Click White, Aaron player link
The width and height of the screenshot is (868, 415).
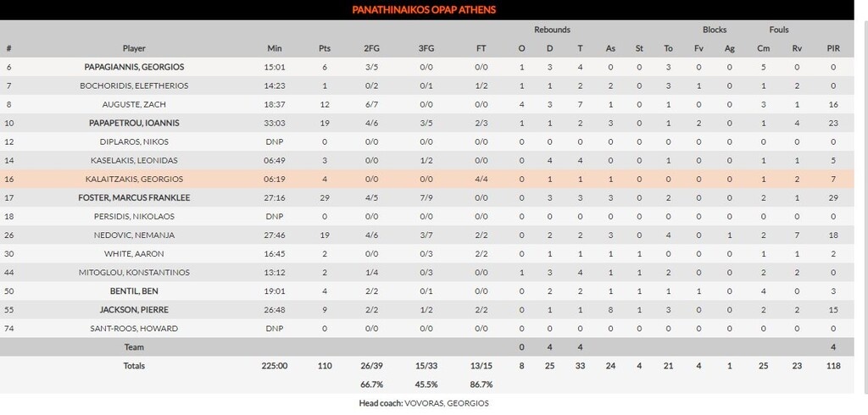point(134,253)
